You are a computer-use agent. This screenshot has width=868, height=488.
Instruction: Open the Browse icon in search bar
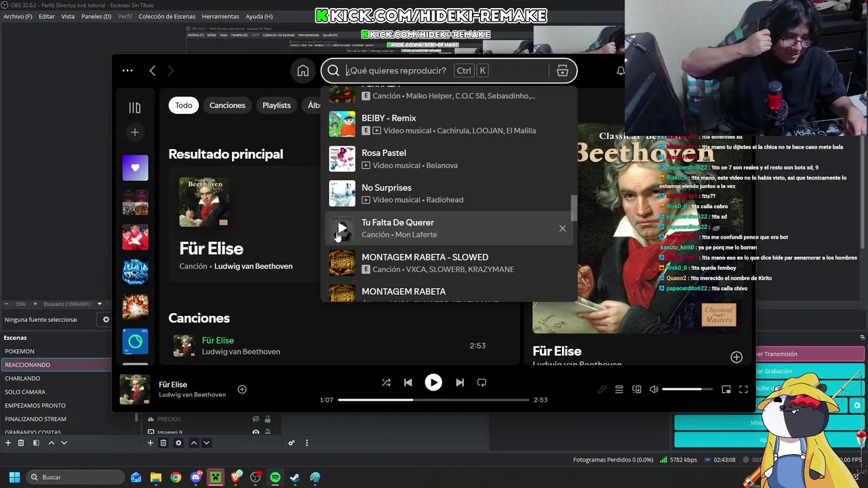562,70
